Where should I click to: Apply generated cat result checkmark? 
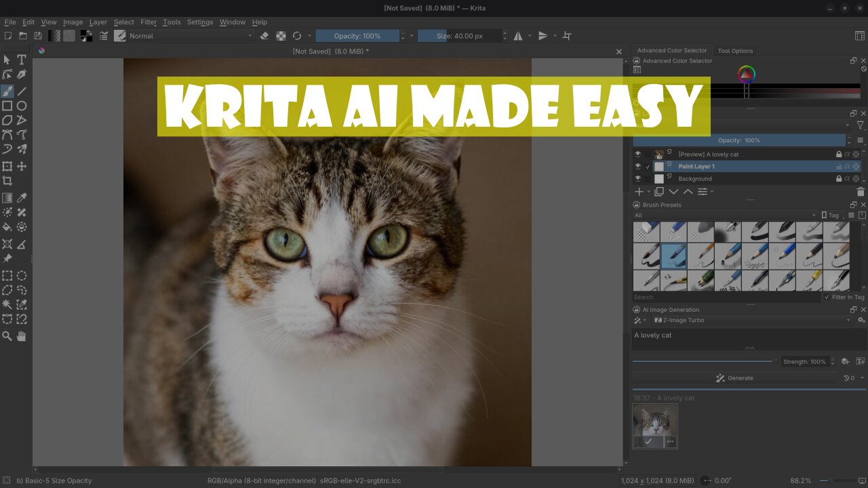click(x=648, y=441)
